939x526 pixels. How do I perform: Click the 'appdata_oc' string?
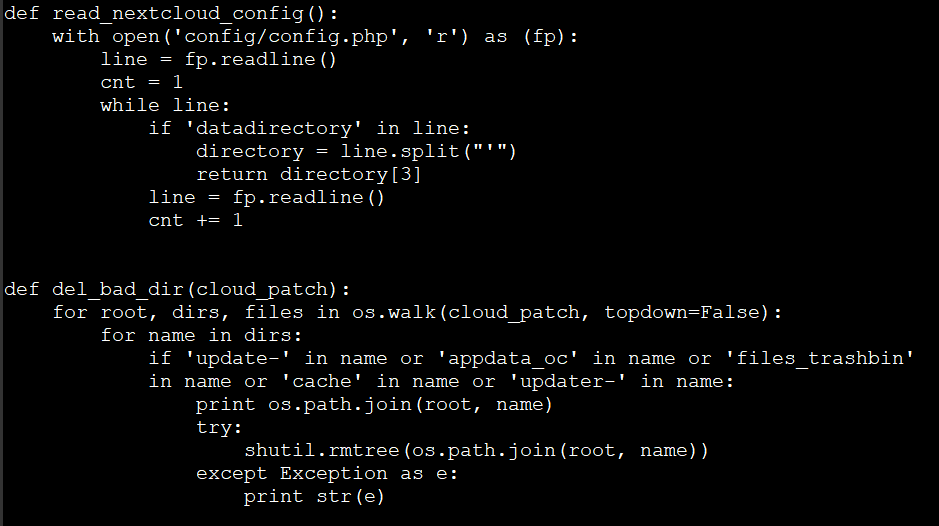pyautogui.click(x=508, y=358)
